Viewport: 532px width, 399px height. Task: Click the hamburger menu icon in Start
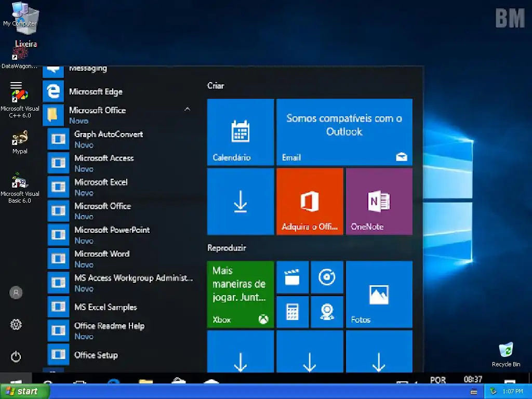16,85
